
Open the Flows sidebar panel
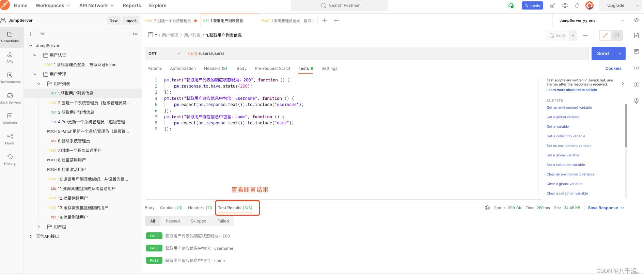10,139
